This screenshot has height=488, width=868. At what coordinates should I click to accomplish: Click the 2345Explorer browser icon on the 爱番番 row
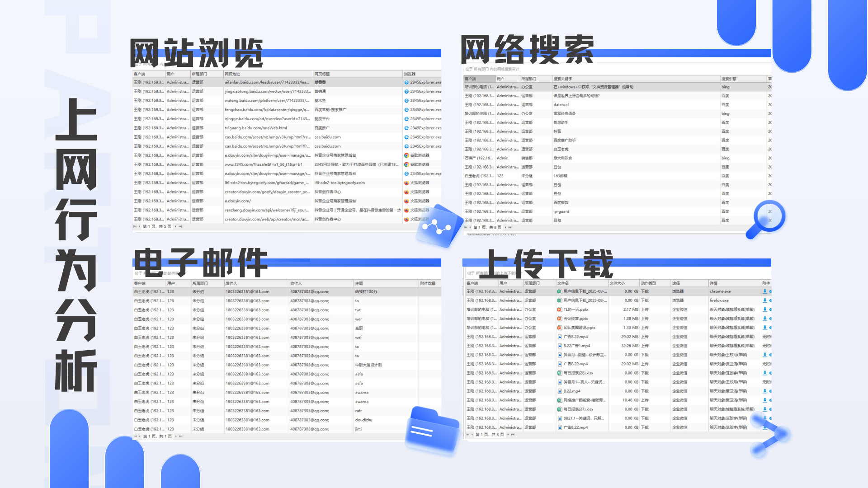tap(407, 82)
